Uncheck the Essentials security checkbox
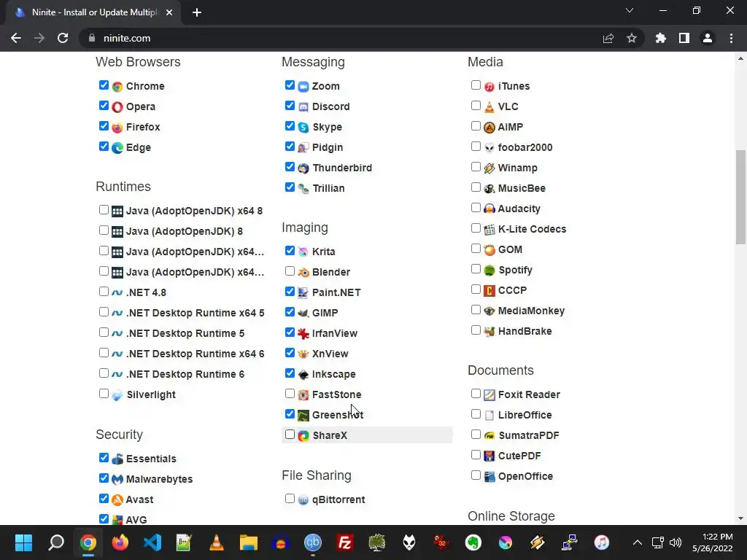Image resolution: width=747 pixels, height=560 pixels. click(104, 458)
